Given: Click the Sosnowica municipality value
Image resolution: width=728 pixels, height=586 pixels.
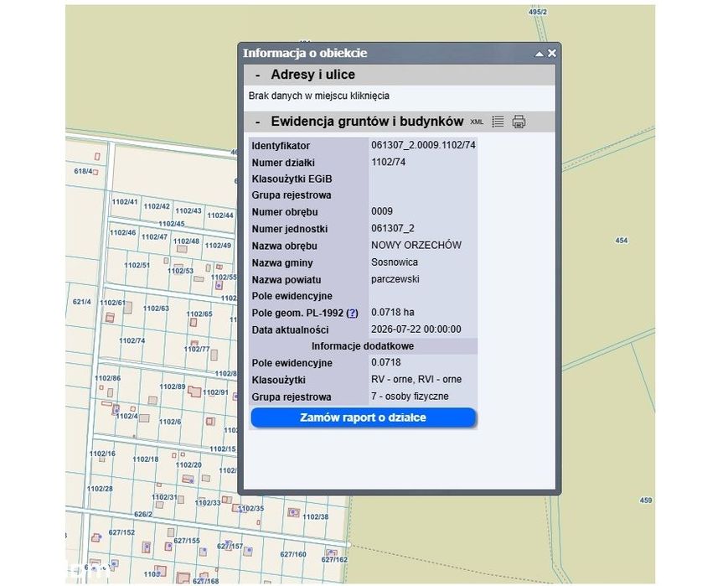Looking at the screenshot, I should pos(395,262).
